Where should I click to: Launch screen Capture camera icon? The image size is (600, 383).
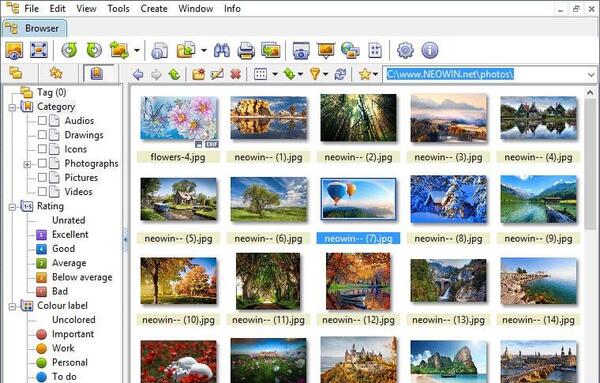301,50
